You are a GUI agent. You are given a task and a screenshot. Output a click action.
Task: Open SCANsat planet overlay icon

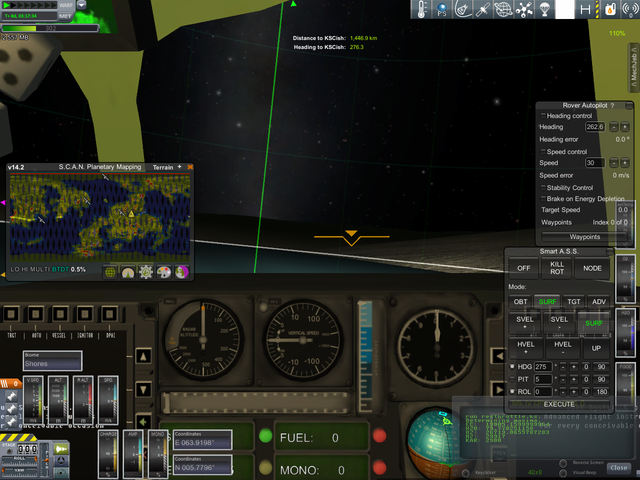click(x=182, y=272)
